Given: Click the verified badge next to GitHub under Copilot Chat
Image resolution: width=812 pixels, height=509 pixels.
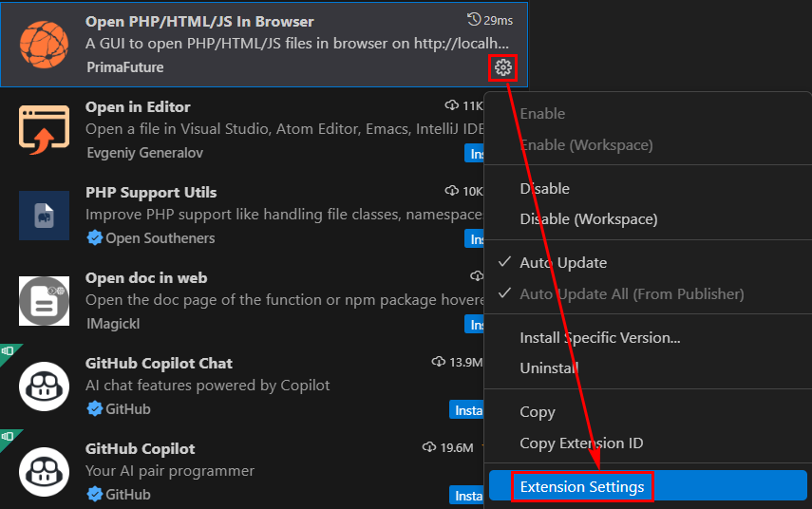Looking at the screenshot, I should 95,408.
